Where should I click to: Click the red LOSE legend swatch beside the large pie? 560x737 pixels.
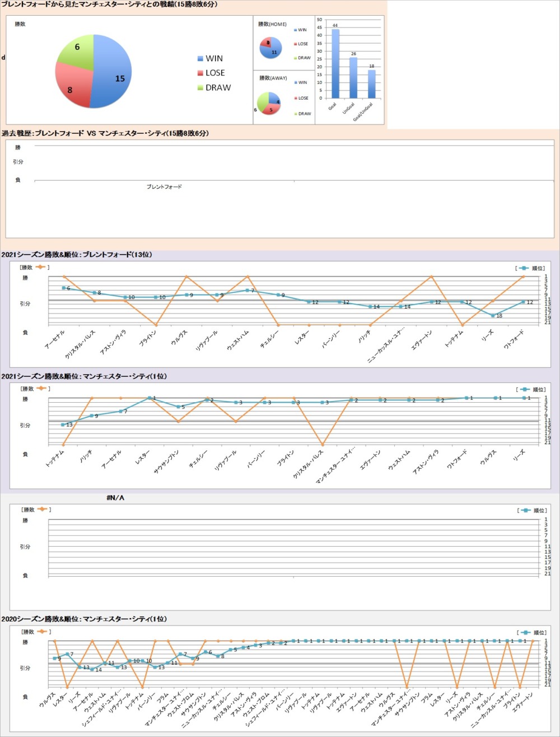[x=200, y=73]
